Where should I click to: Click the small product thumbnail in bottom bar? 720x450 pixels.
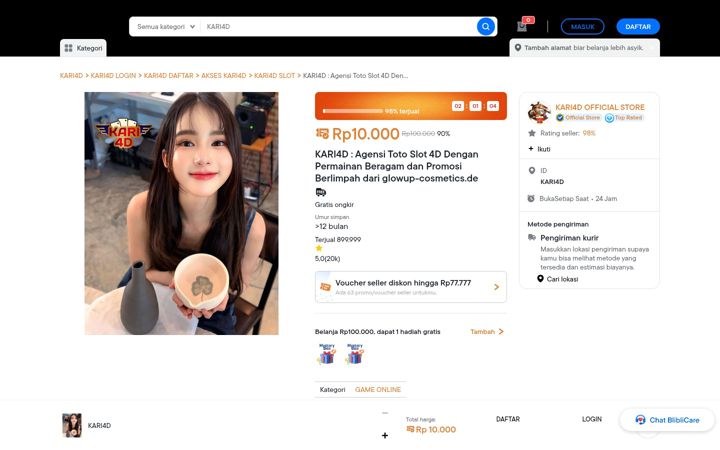coord(72,425)
